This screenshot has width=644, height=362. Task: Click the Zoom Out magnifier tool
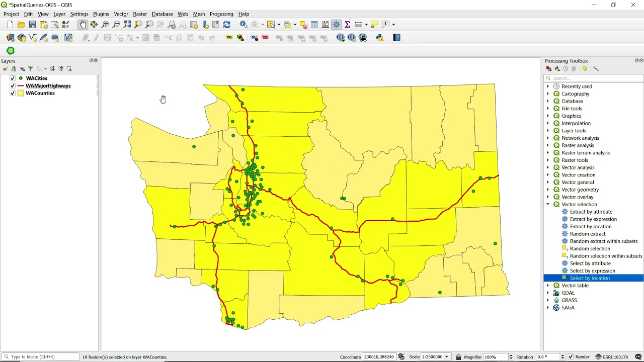[116, 24]
